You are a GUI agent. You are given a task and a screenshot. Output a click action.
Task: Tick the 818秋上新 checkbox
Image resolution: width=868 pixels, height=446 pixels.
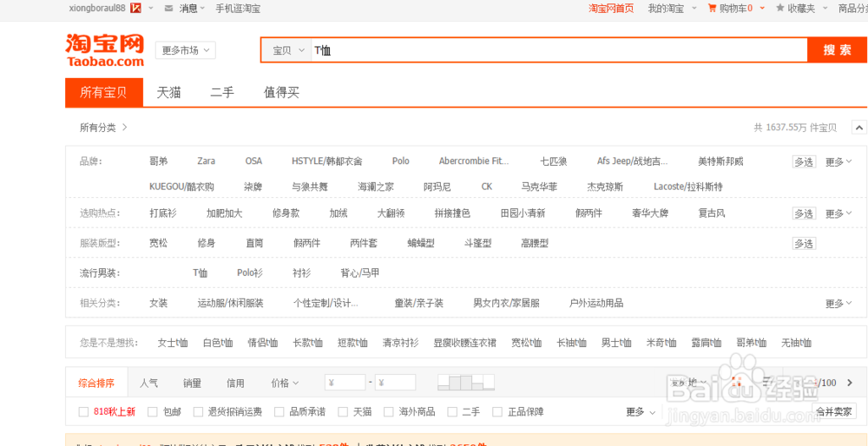click(83, 411)
